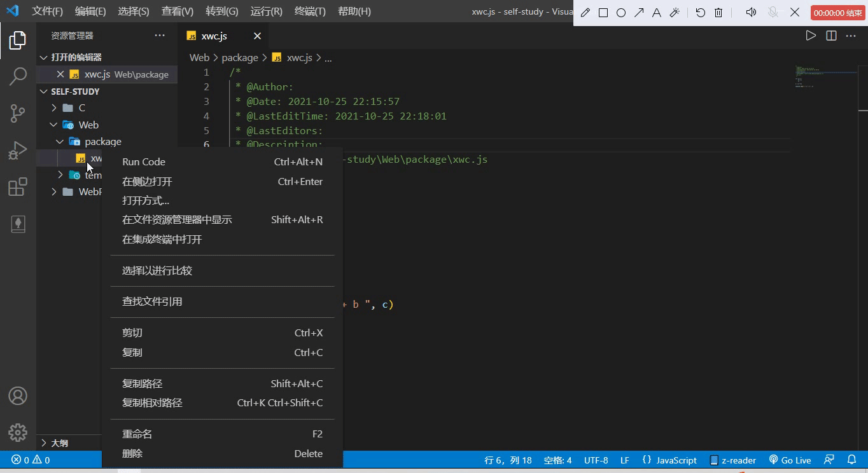Select the pencil drawing tool
This screenshot has width=868, height=473.
pos(585,13)
